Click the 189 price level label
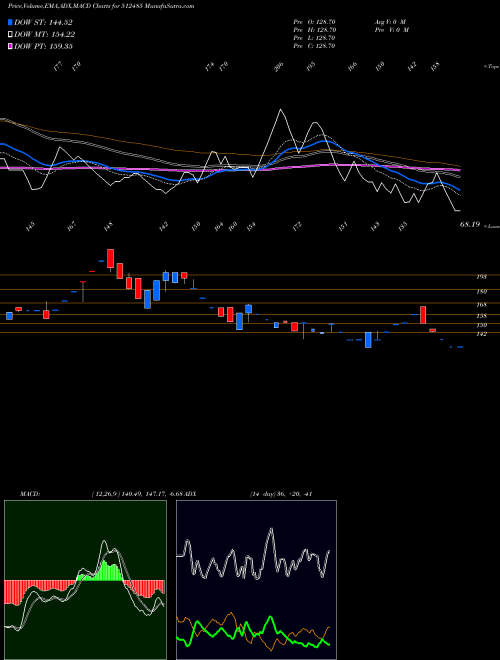500x660 pixels. (x=482, y=292)
